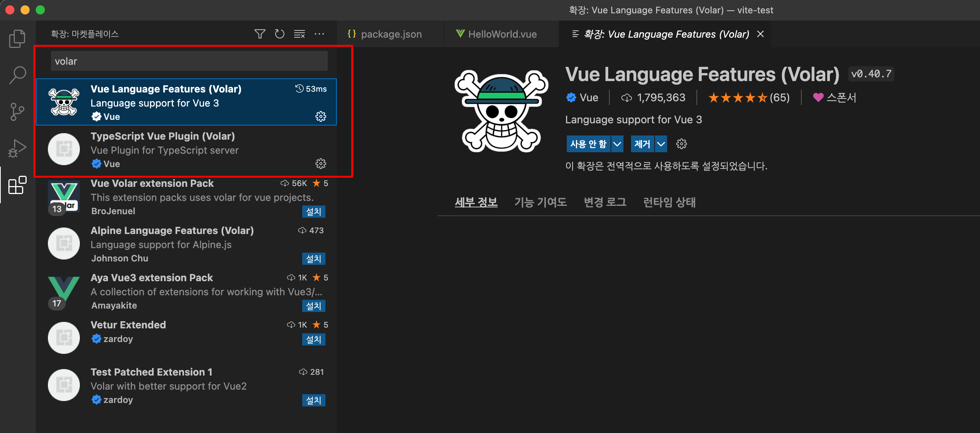Open the Explorer view in activity bar
980x433 pixels.
click(x=17, y=38)
